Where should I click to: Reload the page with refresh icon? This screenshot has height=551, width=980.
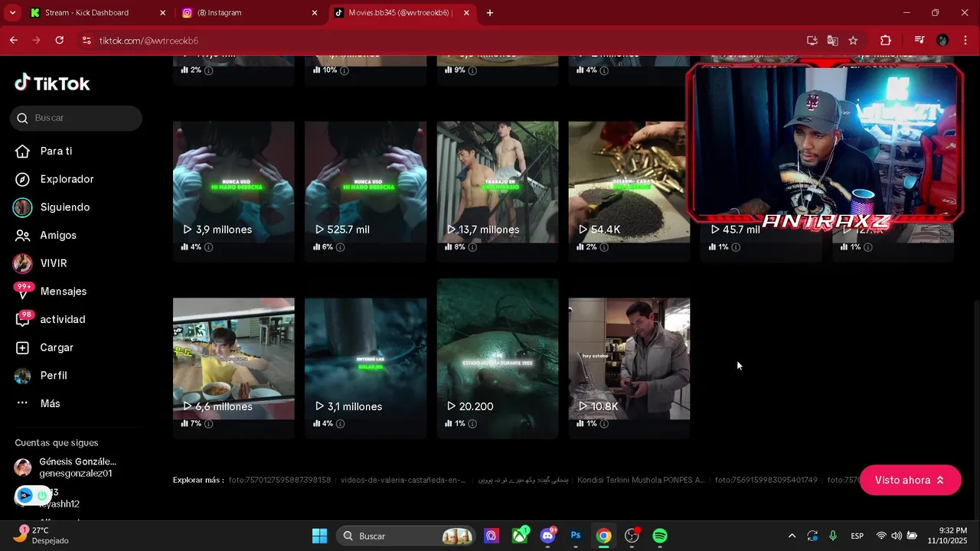(x=60, y=40)
